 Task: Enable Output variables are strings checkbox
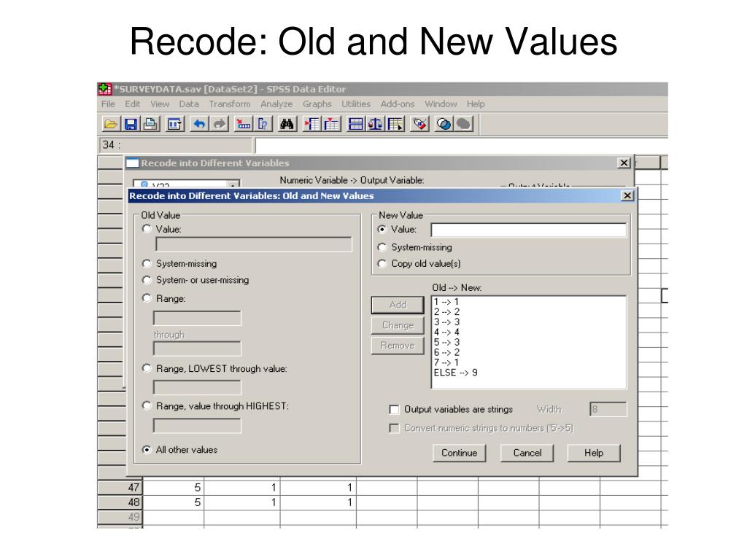[x=394, y=410]
